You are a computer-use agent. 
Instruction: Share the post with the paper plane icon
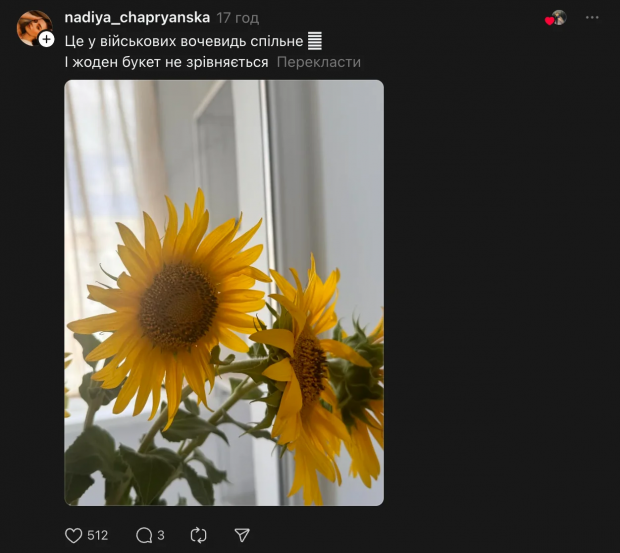[x=241, y=535]
